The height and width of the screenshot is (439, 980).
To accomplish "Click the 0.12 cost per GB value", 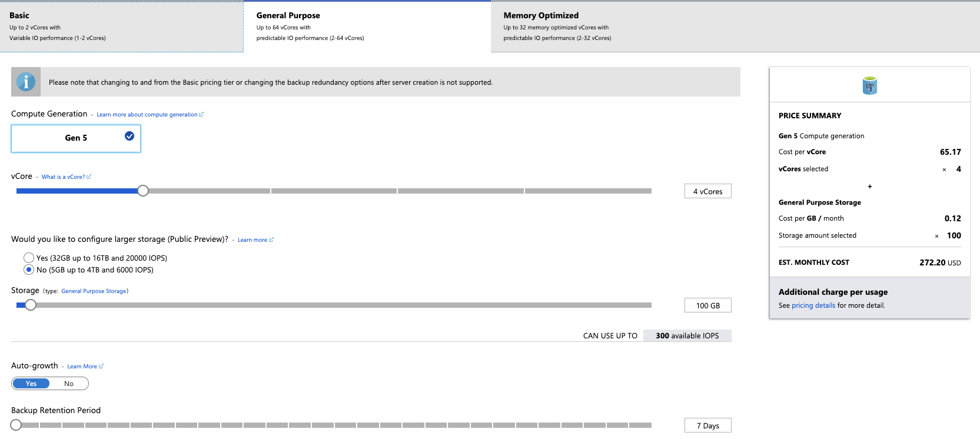I will click(953, 218).
